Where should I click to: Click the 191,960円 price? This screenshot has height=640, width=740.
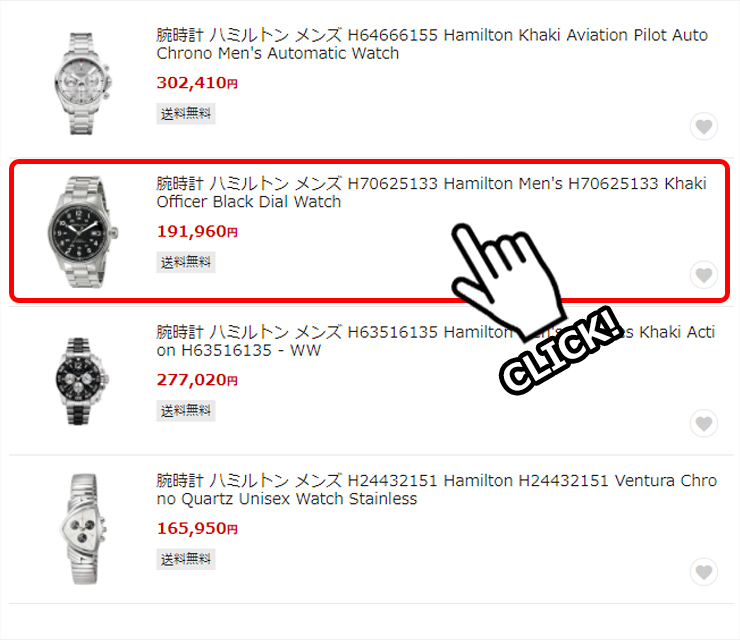click(x=197, y=231)
